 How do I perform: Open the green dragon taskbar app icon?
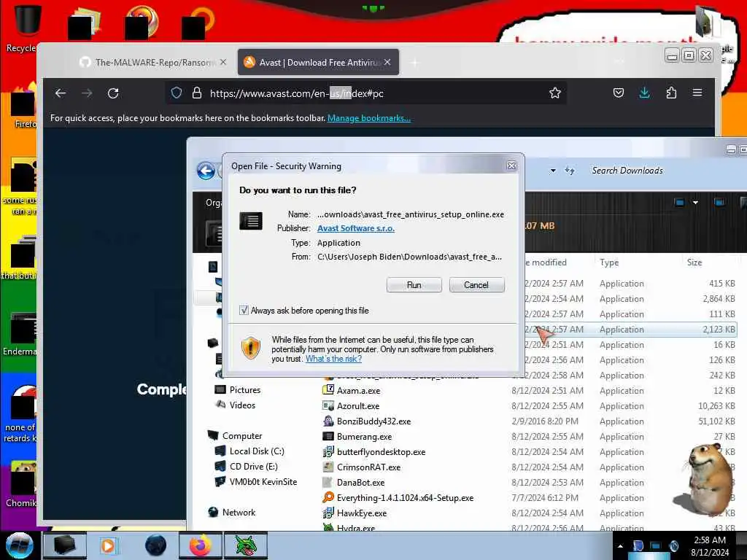click(246, 545)
